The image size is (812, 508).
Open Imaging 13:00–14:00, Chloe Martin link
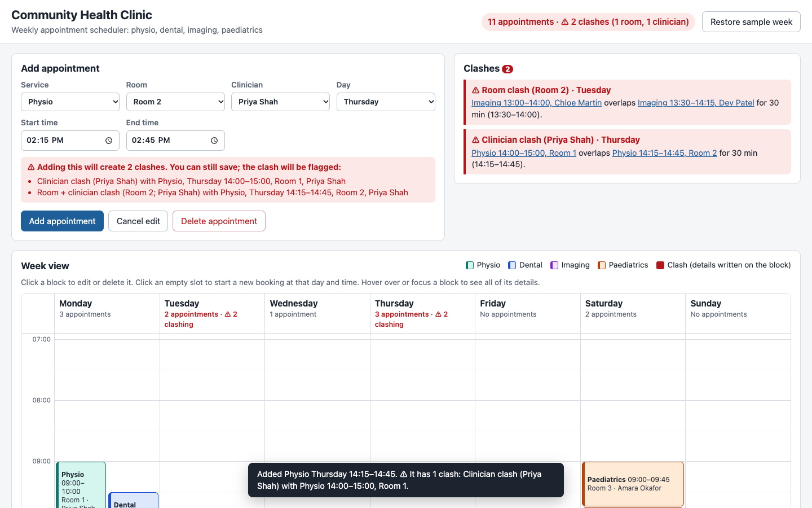click(x=536, y=103)
